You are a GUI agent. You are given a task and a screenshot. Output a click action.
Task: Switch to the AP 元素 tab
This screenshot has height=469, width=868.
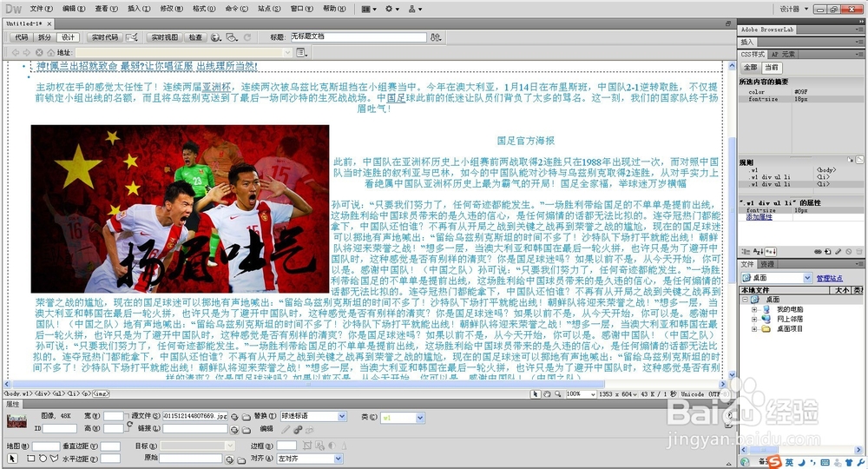[783, 54]
